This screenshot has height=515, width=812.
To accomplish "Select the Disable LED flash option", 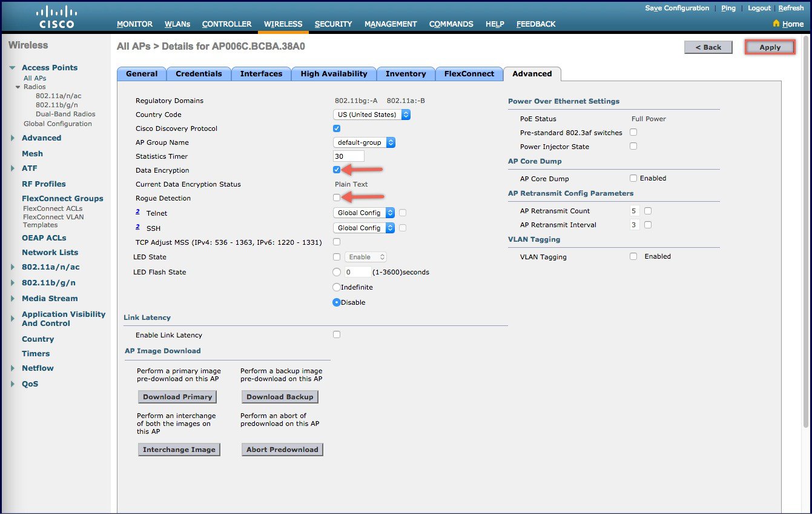I will [337, 302].
